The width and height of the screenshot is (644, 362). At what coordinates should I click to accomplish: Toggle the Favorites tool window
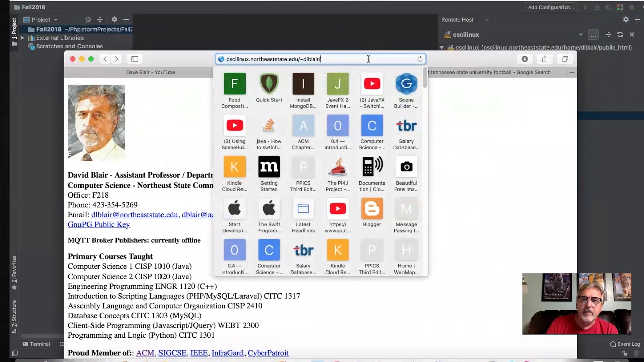pos(14,273)
